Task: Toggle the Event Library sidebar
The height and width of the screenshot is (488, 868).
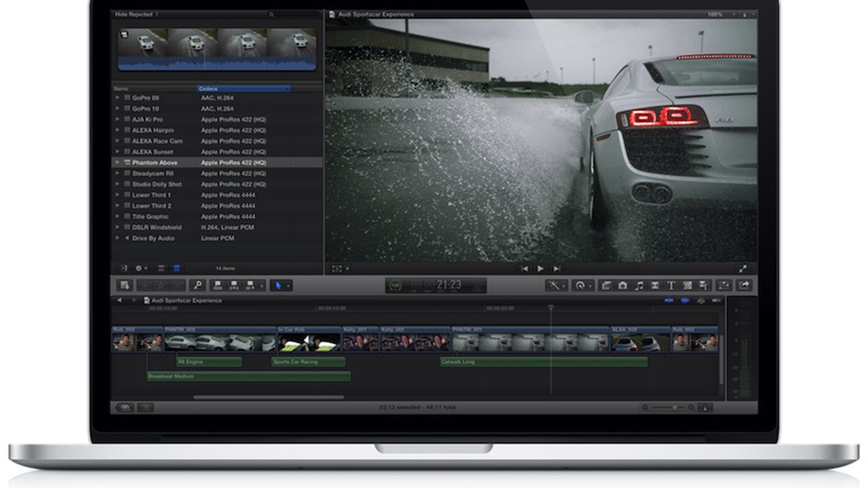Action: coord(124,268)
